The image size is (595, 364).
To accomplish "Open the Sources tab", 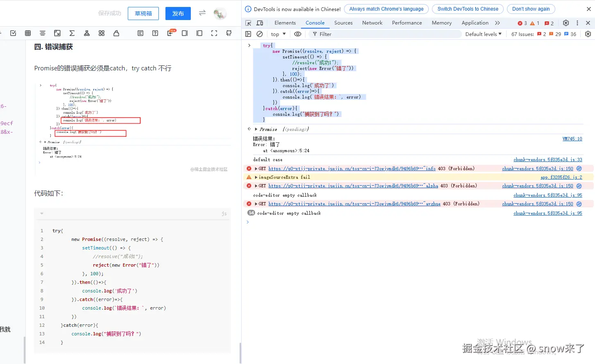I will pyautogui.click(x=343, y=23).
